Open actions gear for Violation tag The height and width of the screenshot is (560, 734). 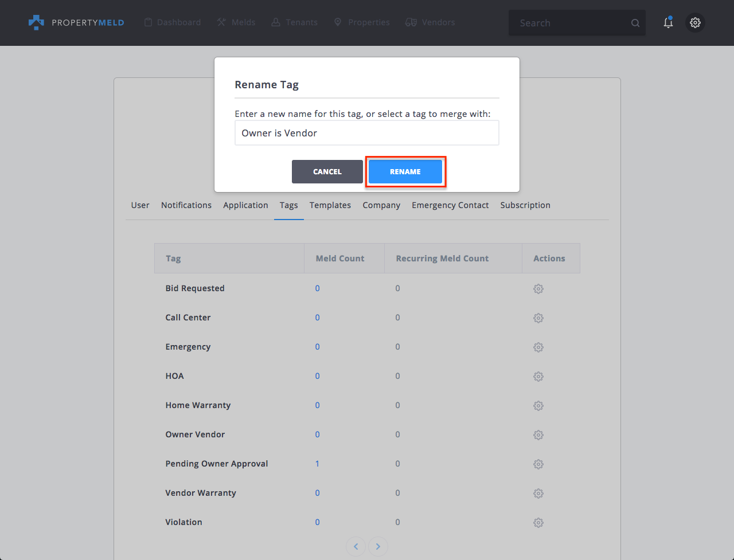coord(538,523)
